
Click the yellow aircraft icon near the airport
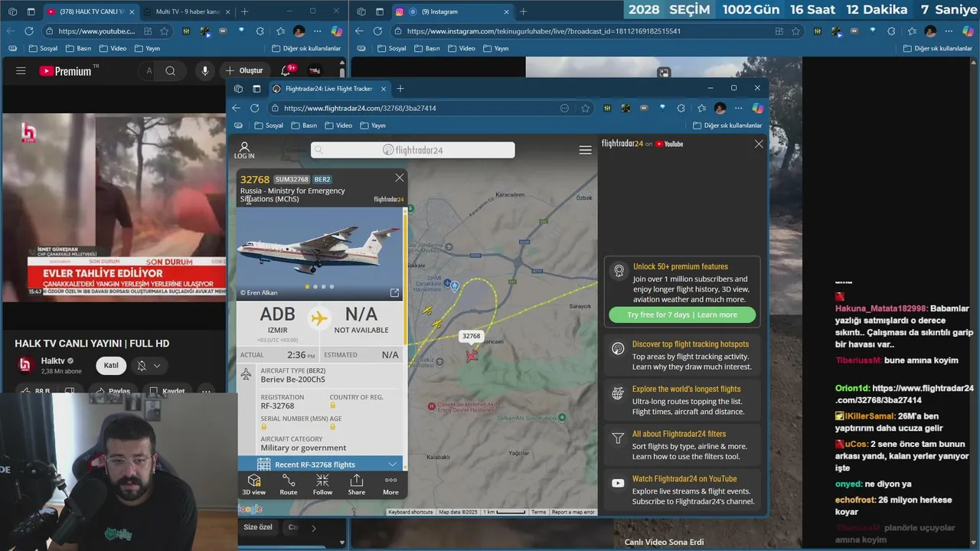[427, 310]
